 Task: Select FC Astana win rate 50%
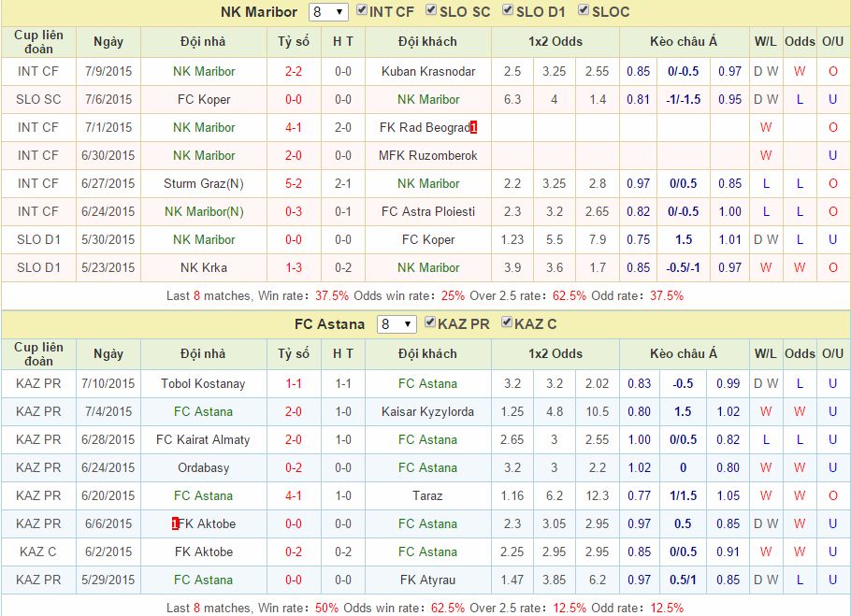tap(326, 609)
